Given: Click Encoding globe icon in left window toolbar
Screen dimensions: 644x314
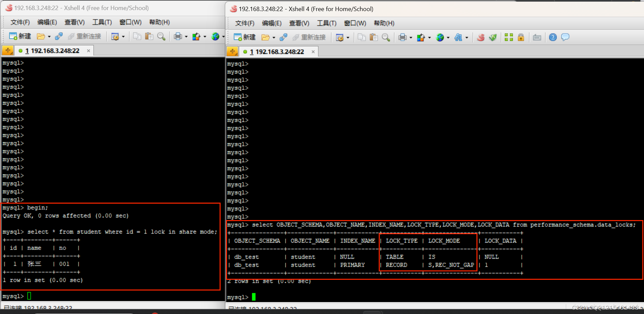Looking at the screenshot, I should [216, 36].
